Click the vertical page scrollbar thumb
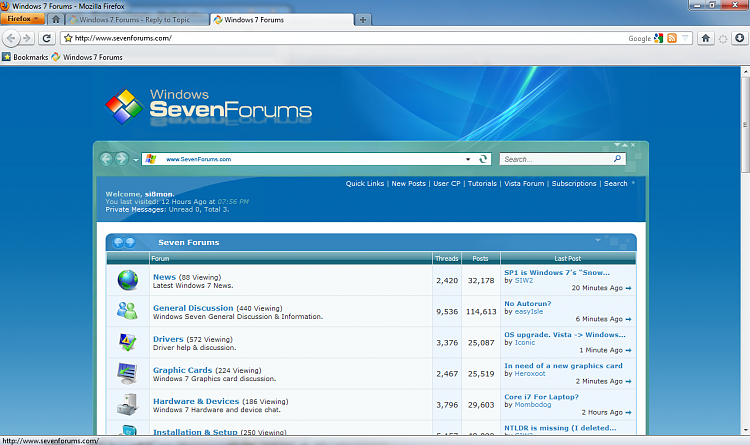Screen dimensions: 750x445 pyautogui.click(x=745, y=124)
